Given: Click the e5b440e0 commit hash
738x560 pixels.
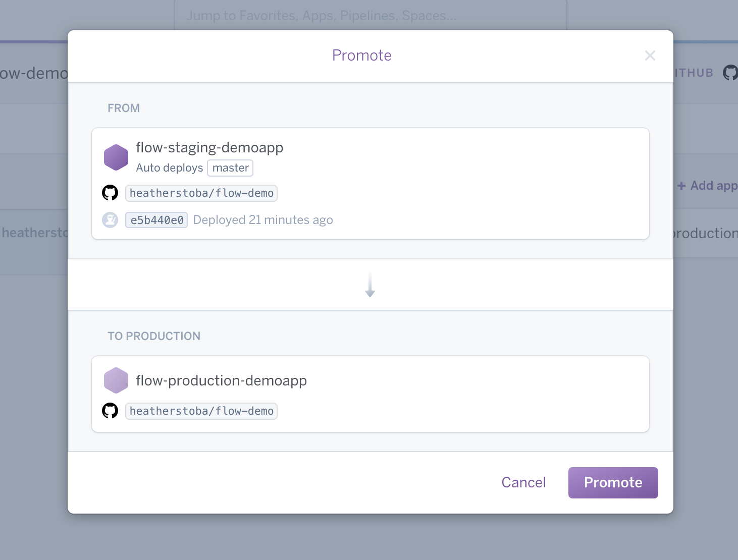Looking at the screenshot, I should coord(156,220).
